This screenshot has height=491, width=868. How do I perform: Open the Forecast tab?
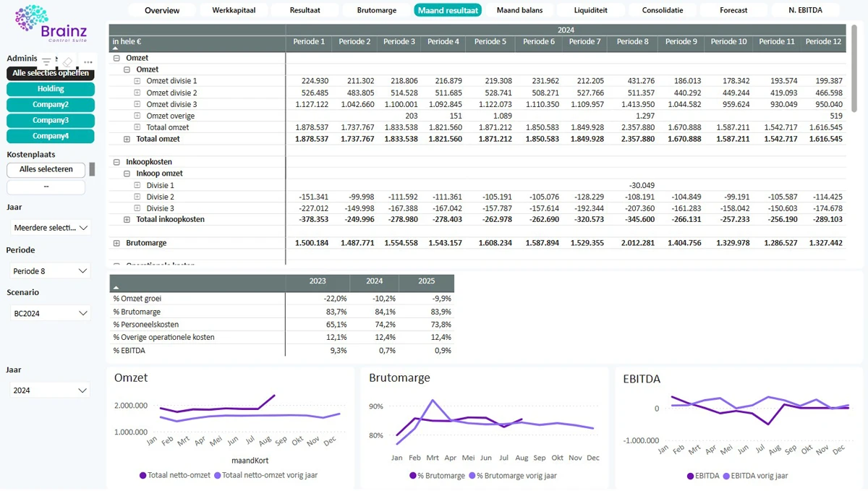(x=733, y=10)
